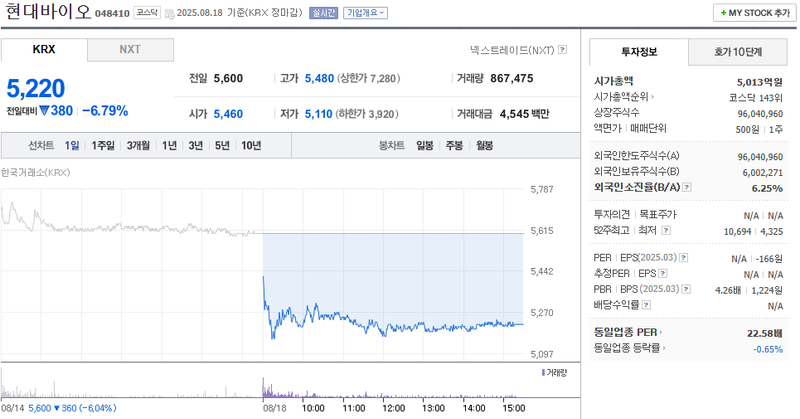Show the 주봉 candlestick chart
The width and height of the screenshot is (800, 419).
454,145
